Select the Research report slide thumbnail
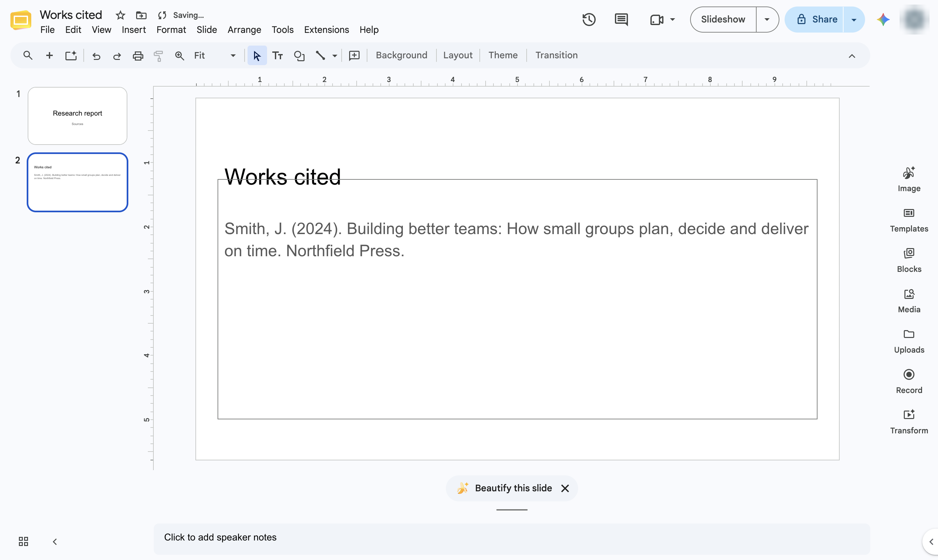 tap(78, 116)
